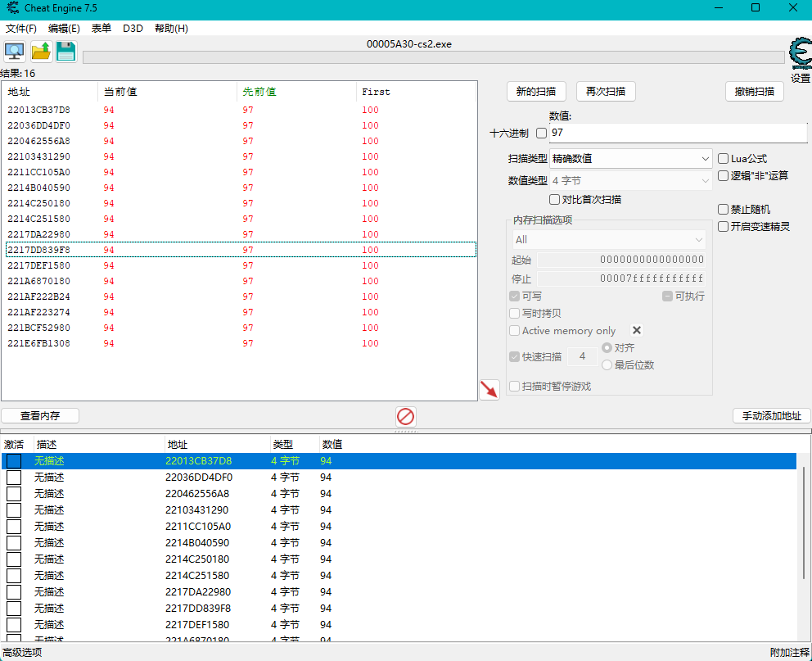Check the Active memory only box
The image size is (812, 661).
coord(514,331)
